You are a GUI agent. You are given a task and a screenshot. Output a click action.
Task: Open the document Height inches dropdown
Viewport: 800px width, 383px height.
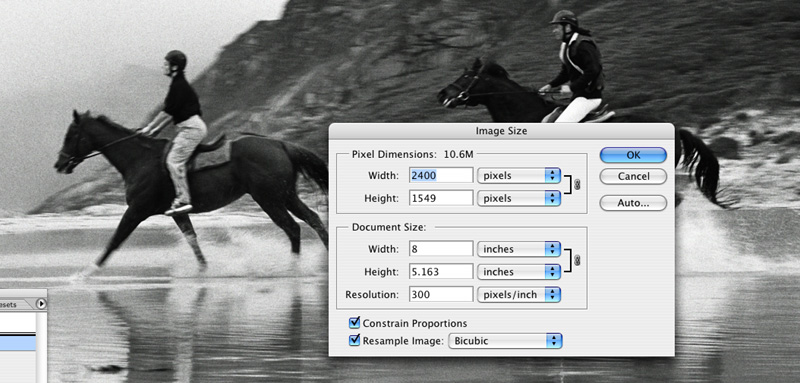point(519,272)
